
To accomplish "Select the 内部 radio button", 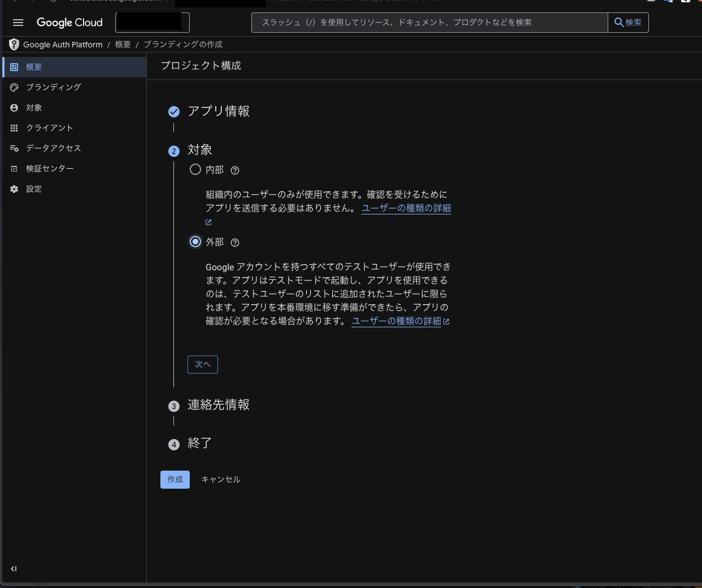I will [195, 169].
